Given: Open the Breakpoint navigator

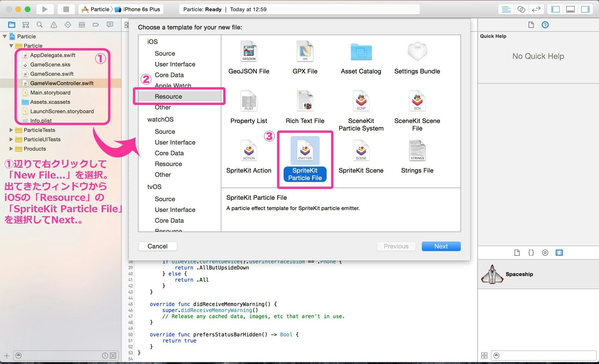Looking at the screenshot, I should pyautogui.click(x=96, y=25).
